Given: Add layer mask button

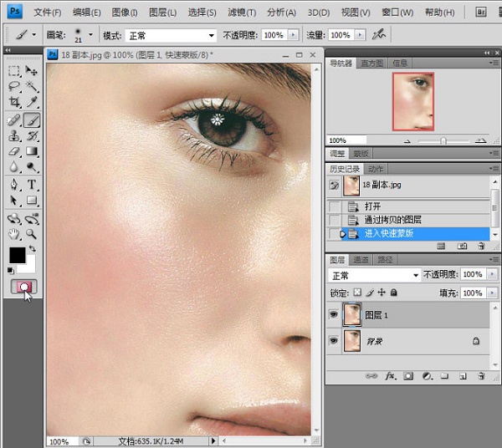Looking at the screenshot, I should tap(408, 376).
